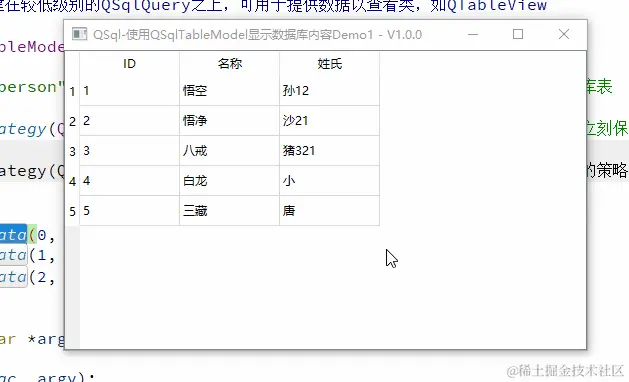
Task: Select the 悟空 name cell
Action: click(229, 91)
